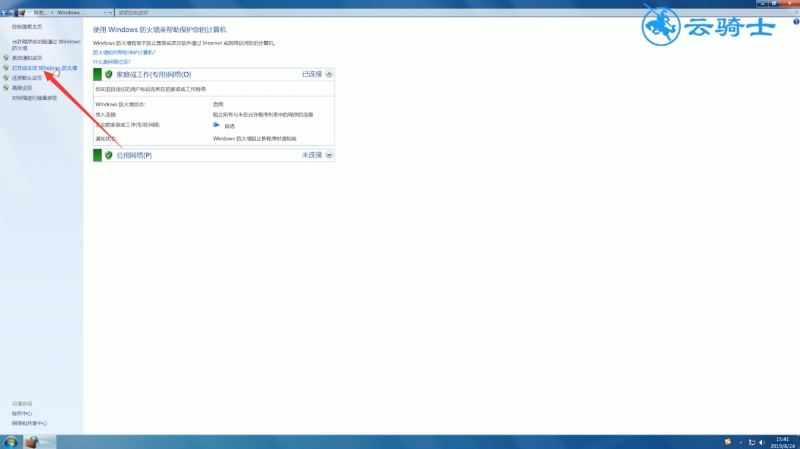Click green shield icon of public network
This screenshot has width=800, height=449.
coord(108,155)
